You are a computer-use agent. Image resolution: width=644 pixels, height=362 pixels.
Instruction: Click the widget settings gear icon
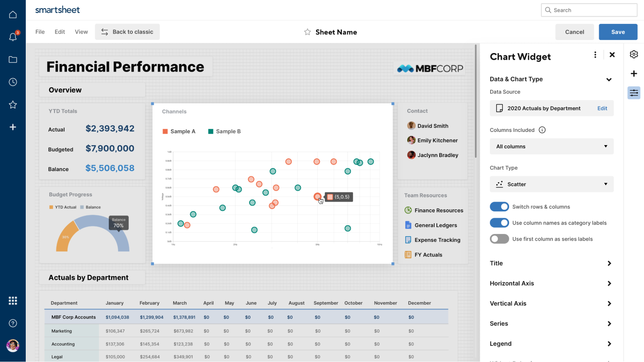tap(634, 54)
